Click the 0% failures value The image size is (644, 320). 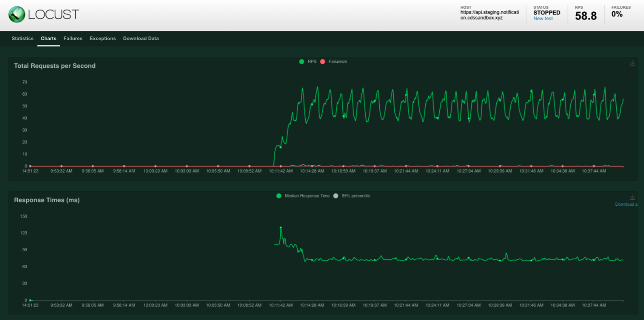pyautogui.click(x=617, y=14)
